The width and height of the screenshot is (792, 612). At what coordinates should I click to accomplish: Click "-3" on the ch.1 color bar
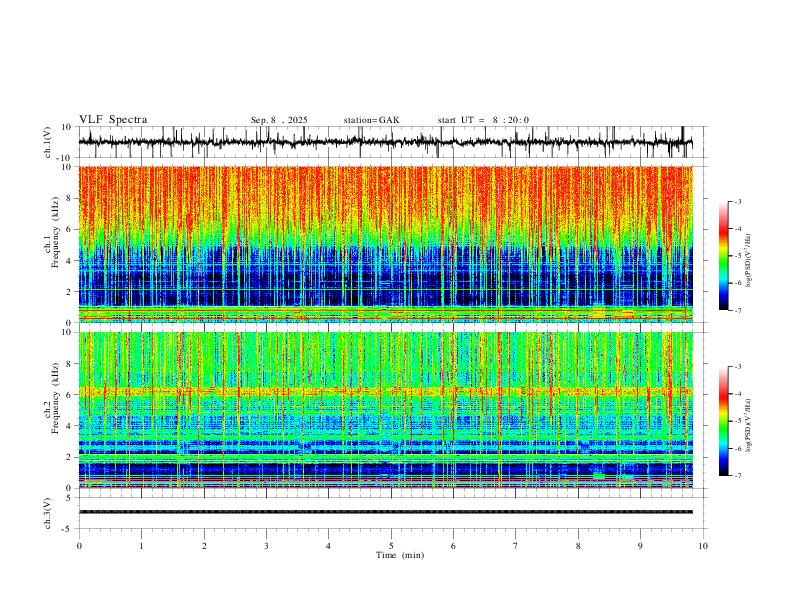[x=738, y=201]
